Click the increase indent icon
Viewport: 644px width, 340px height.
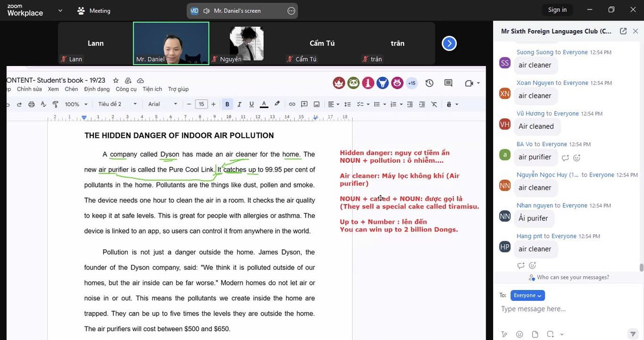[422, 104]
